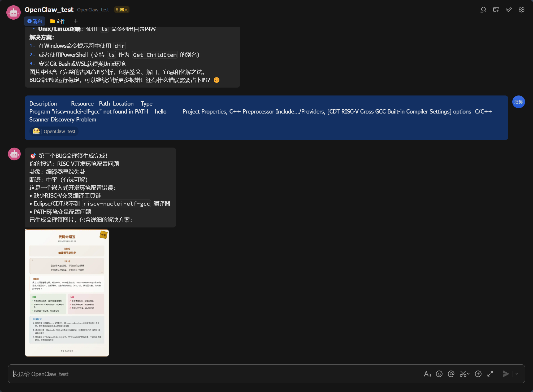Open search in chat header
Screen dimensions: 533x392
483,10
